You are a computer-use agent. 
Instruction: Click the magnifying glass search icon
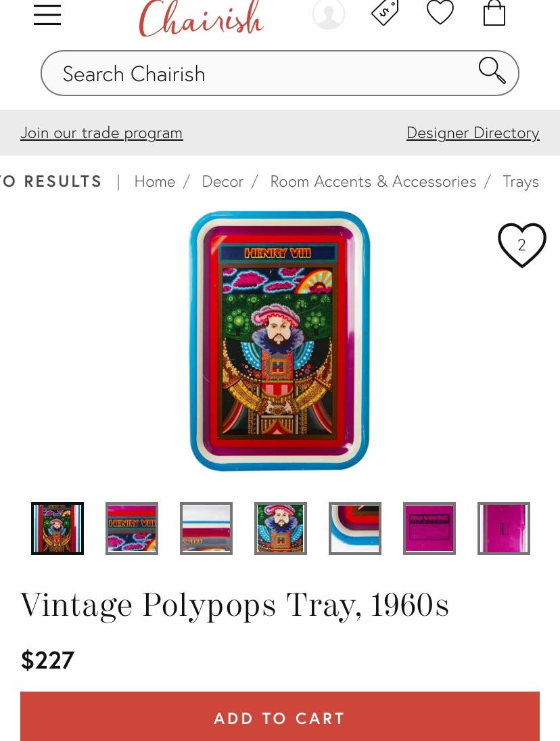492,71
